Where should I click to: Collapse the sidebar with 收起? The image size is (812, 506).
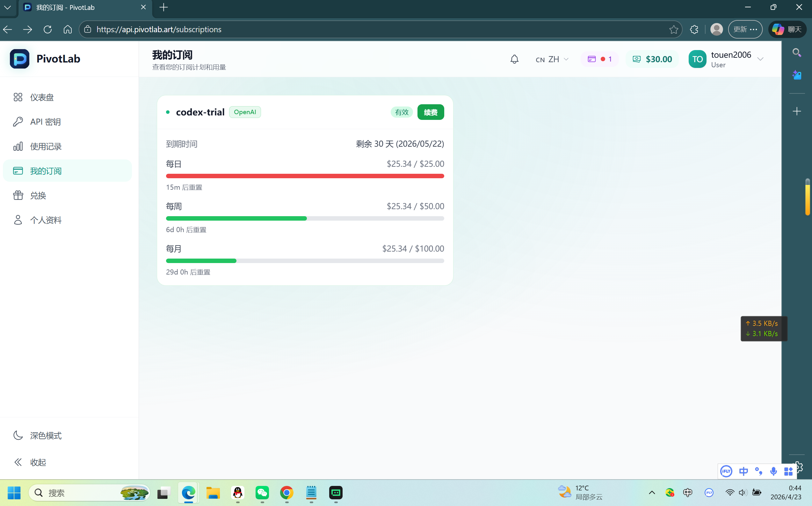(67, 462)
